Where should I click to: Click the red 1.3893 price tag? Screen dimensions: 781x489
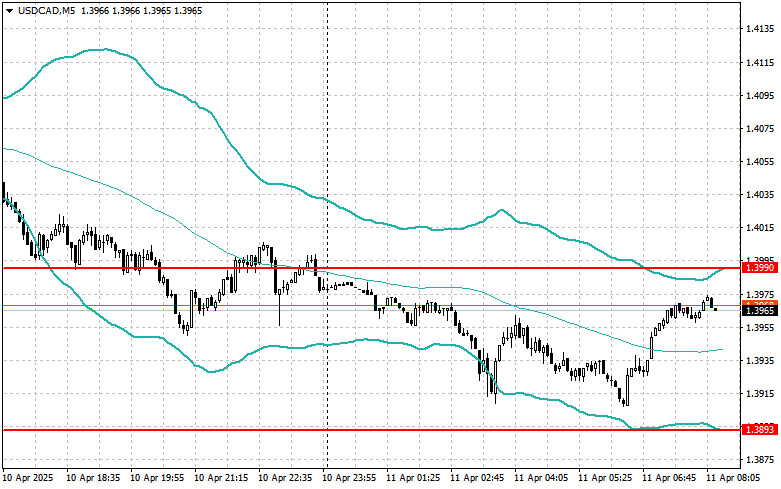click(x=760, y=429)
